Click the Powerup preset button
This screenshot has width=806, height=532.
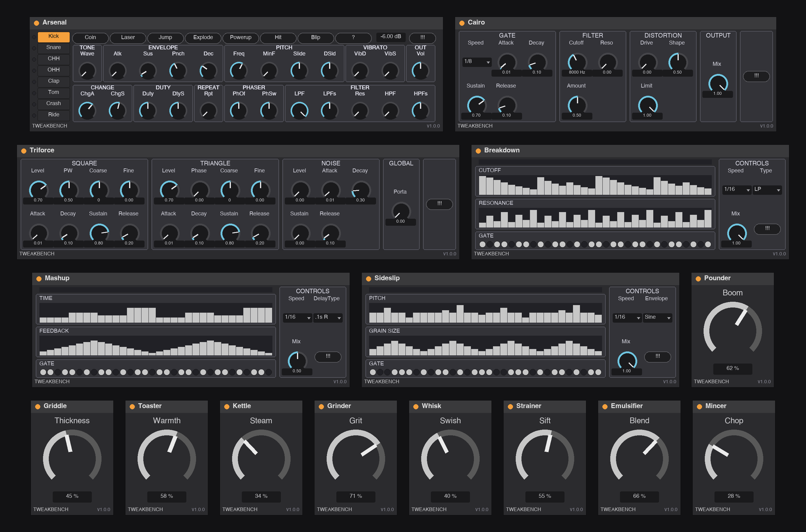(241, 38)
